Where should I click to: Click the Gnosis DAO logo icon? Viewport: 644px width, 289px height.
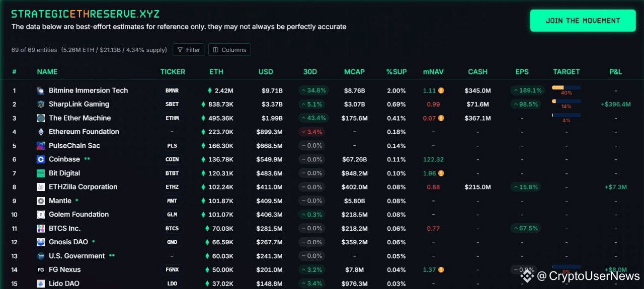point(41,242)
